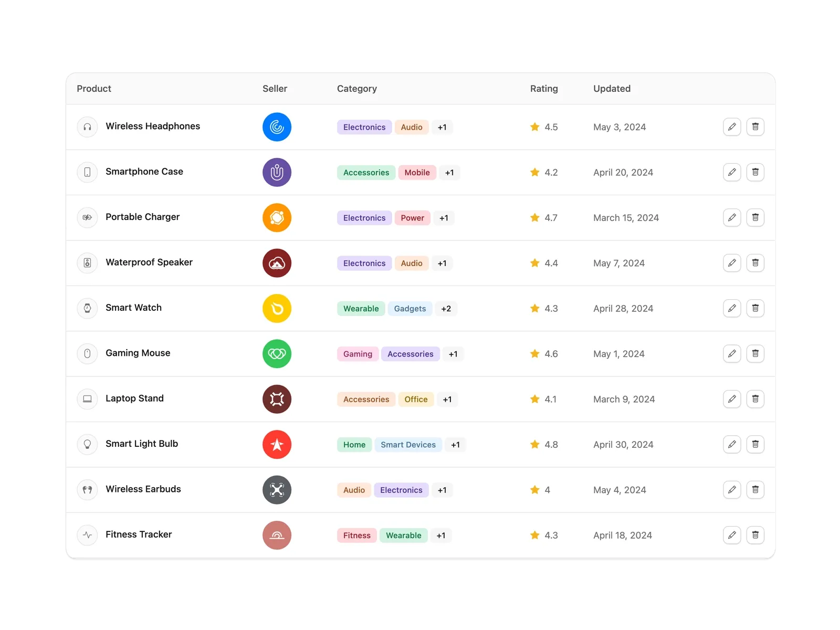The width and height of the screenshot is (840, 630).
Task: Delete the Fitness Tracker row
Action: (x=755, y=535)
